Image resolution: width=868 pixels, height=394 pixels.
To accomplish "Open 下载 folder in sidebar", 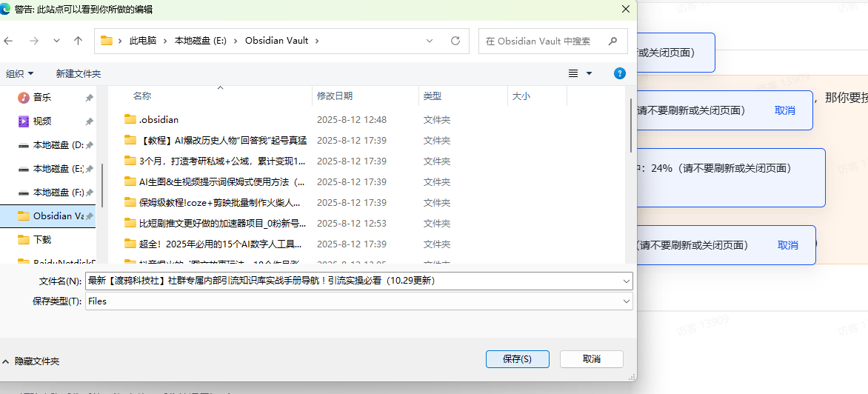I will (42, 240).
